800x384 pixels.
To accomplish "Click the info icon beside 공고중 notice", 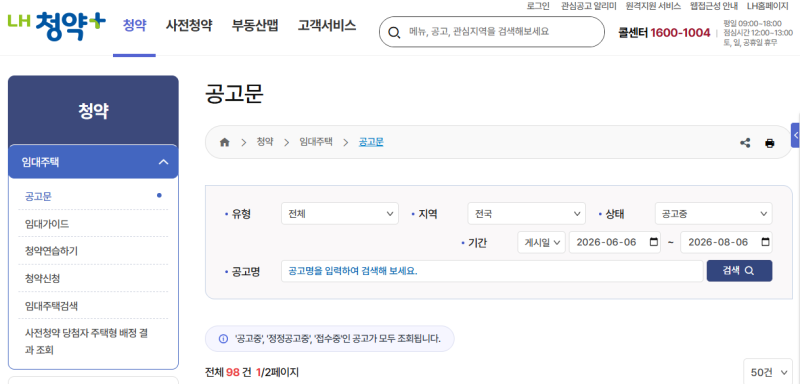I will coord(223,339).
